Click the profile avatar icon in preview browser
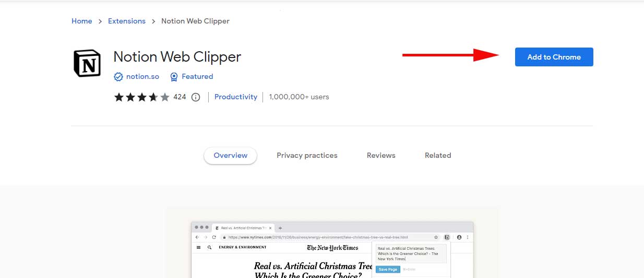Screen dimensions: 644x278 459,237
